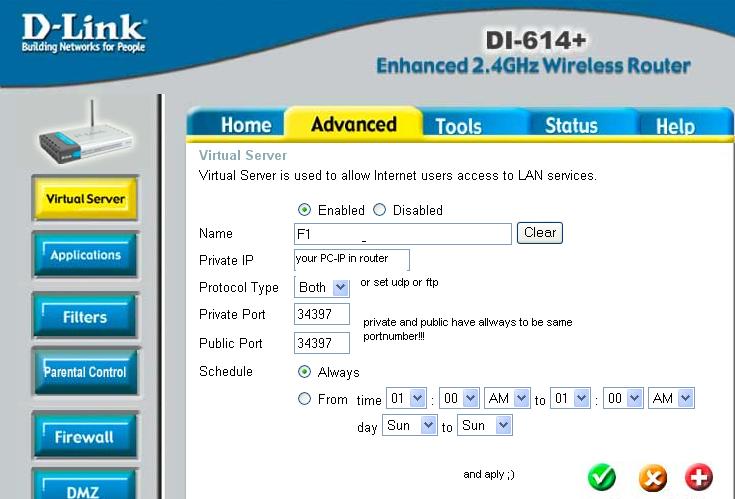The width and height of the screenshot is (735, 499).
Task: Open the end day dropdown
Action: [485, 425]
